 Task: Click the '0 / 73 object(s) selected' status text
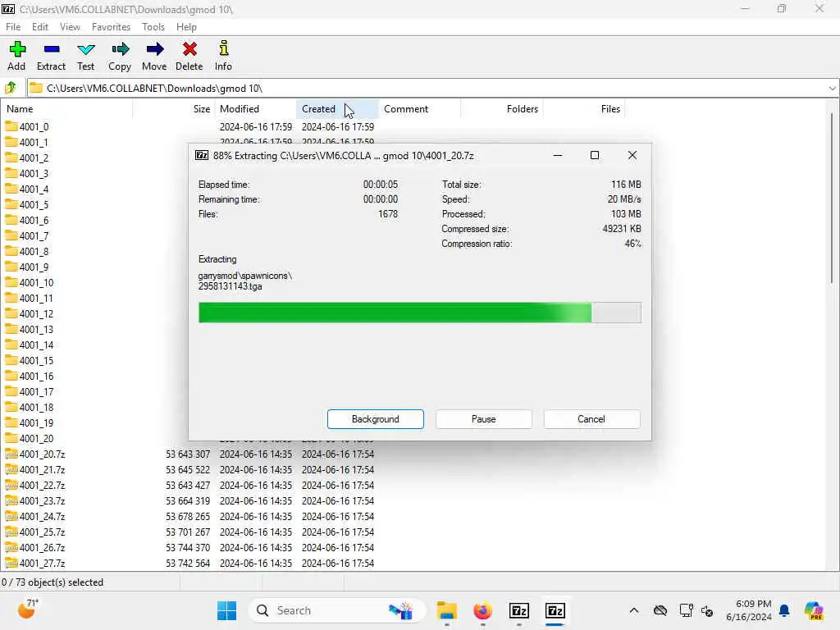point(52,582)
